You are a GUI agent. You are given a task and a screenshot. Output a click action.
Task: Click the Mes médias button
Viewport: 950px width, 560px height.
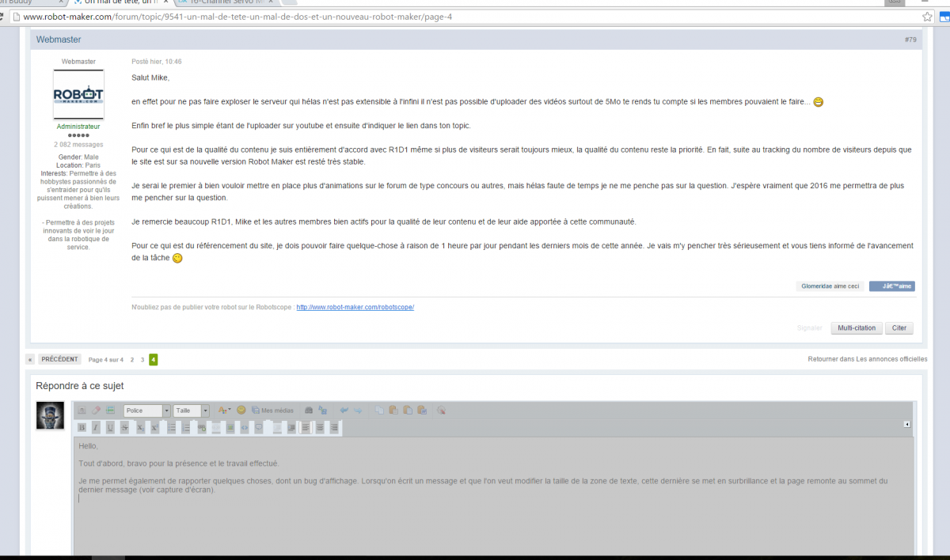coord(272,411)
